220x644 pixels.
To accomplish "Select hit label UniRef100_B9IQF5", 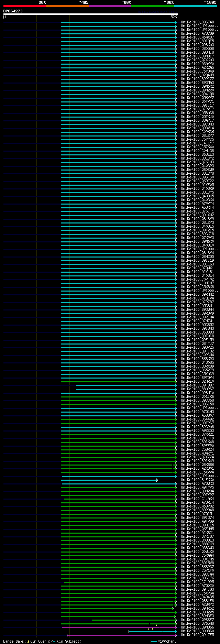I will point(197,41).
